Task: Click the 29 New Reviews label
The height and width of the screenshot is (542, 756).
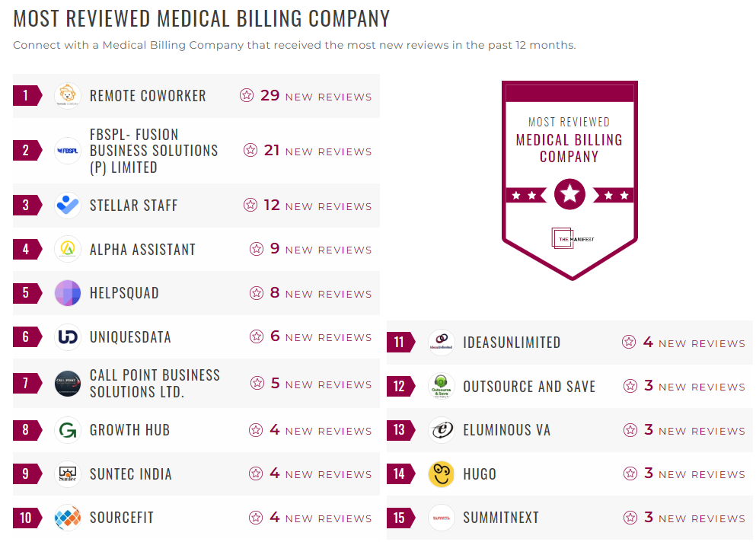Action: tap(306, 96)
